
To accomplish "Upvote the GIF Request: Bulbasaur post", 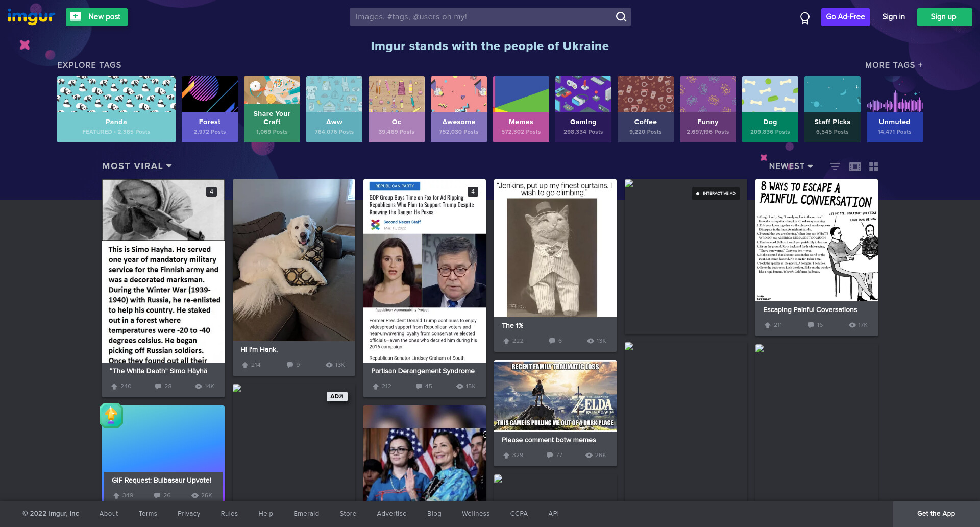I will [x=116, y=496].
